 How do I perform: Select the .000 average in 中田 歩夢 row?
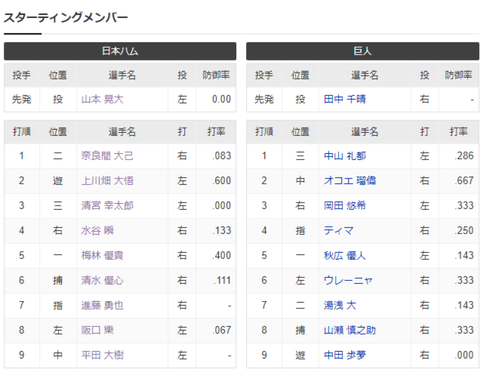pos(464,355)
